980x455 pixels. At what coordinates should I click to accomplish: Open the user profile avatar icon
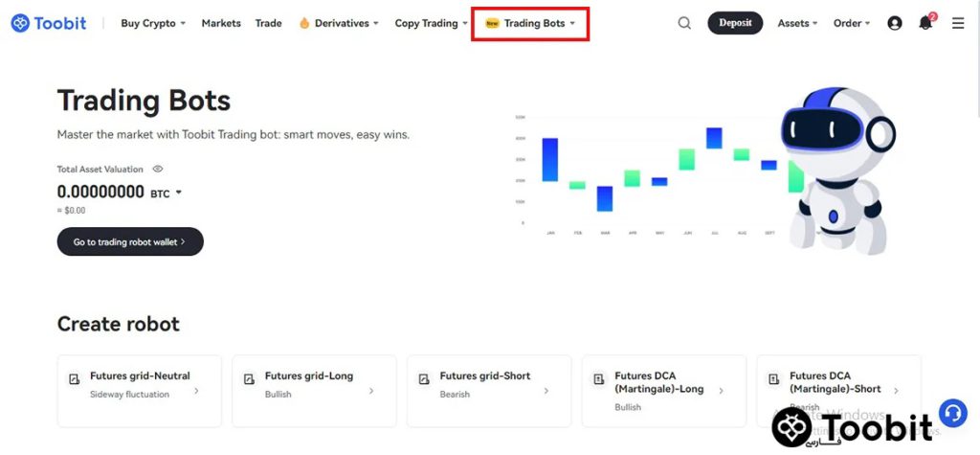click(895, 23)
